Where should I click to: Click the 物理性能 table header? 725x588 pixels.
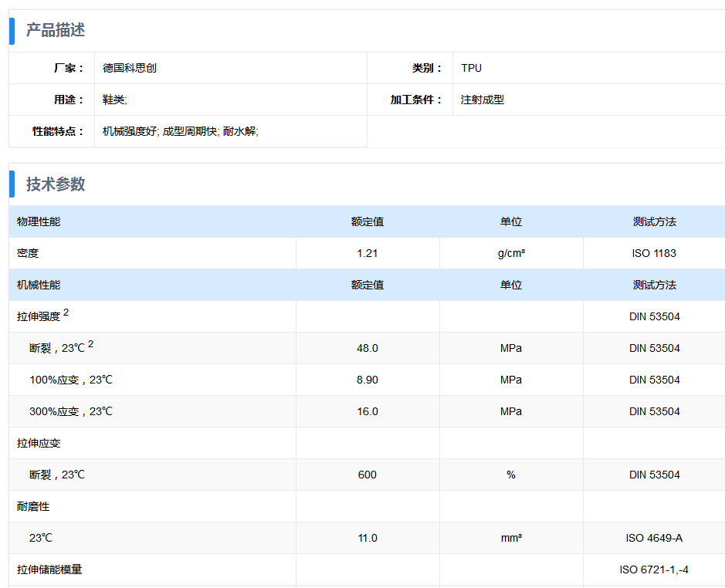(39, 221)
